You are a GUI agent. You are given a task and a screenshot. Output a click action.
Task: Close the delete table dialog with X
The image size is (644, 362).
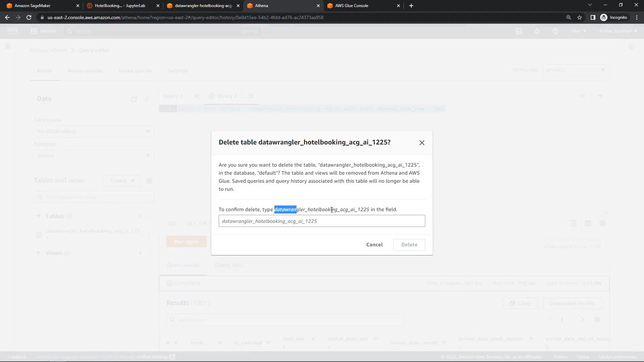pos(422,143)
